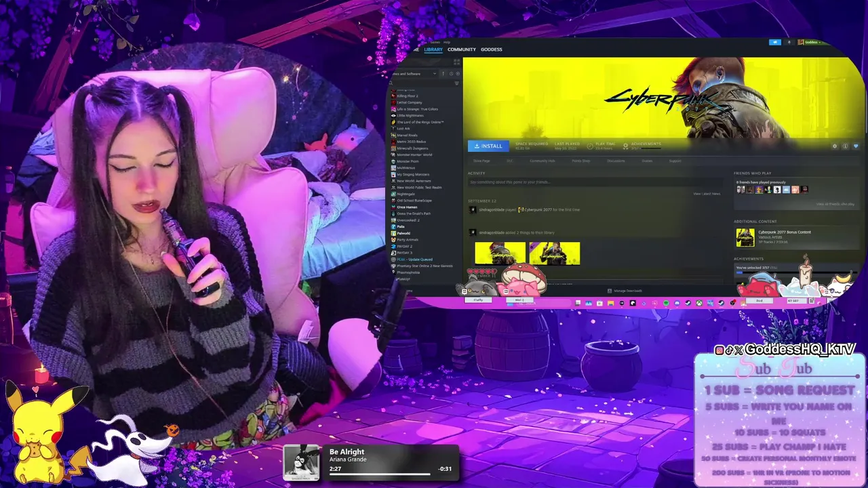Select Phasmophobia in the library list

point(408,272)
